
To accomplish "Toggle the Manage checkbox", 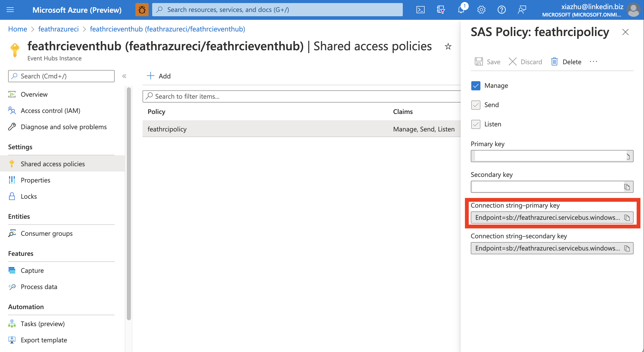I will (x=476, y=86).
